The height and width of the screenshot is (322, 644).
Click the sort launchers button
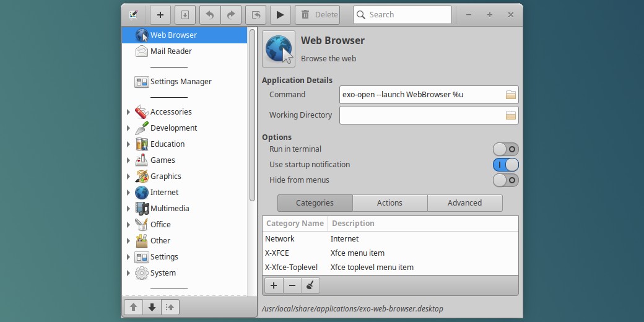pyautogui.click(x=170, y=307)
